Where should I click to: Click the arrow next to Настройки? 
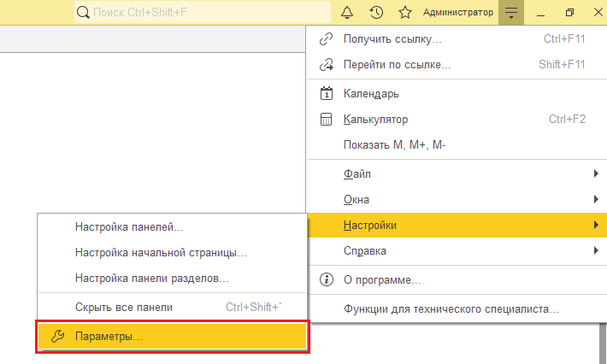596,225
